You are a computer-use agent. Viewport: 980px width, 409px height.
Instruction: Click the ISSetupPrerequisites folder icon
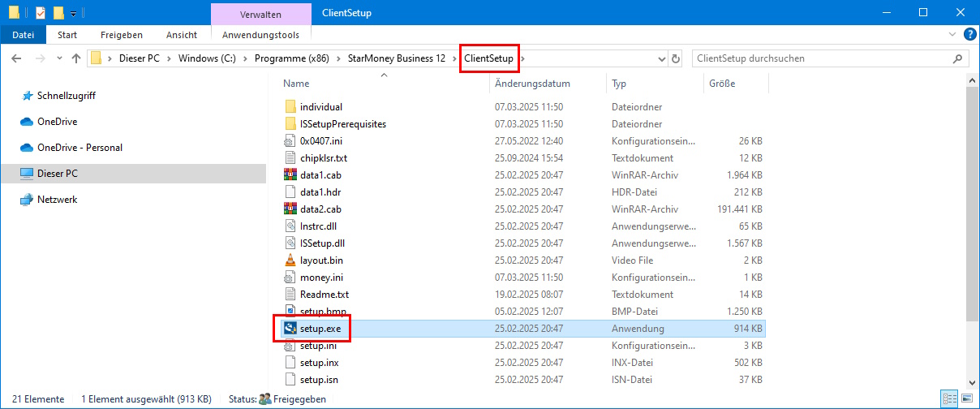coord(291,124)
